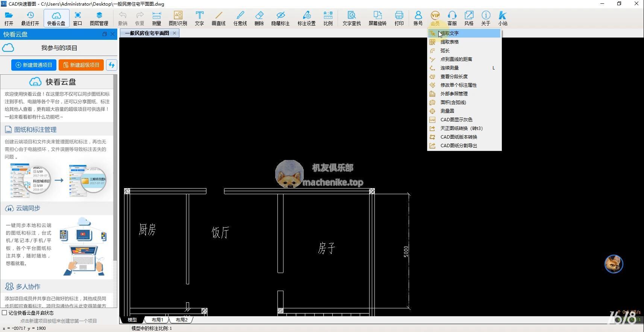Select 面积(含弧线) menu entry
The width and height of the screenshot is (644, 332).
click(x=464, y=103)
